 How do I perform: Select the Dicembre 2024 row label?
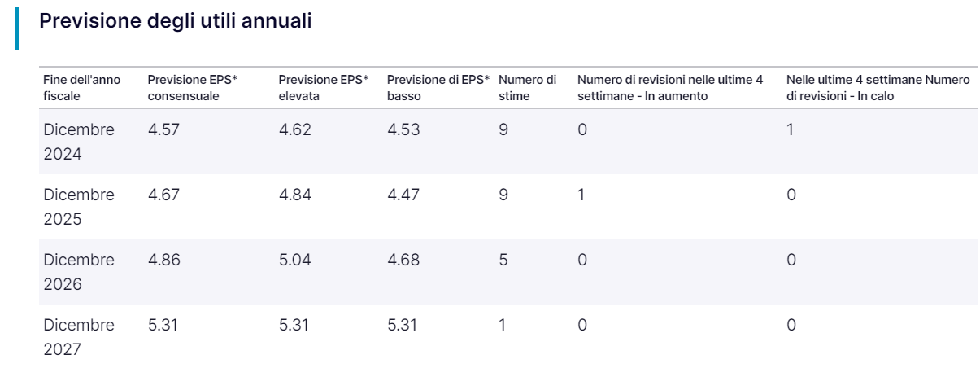[x=79, y=142]
